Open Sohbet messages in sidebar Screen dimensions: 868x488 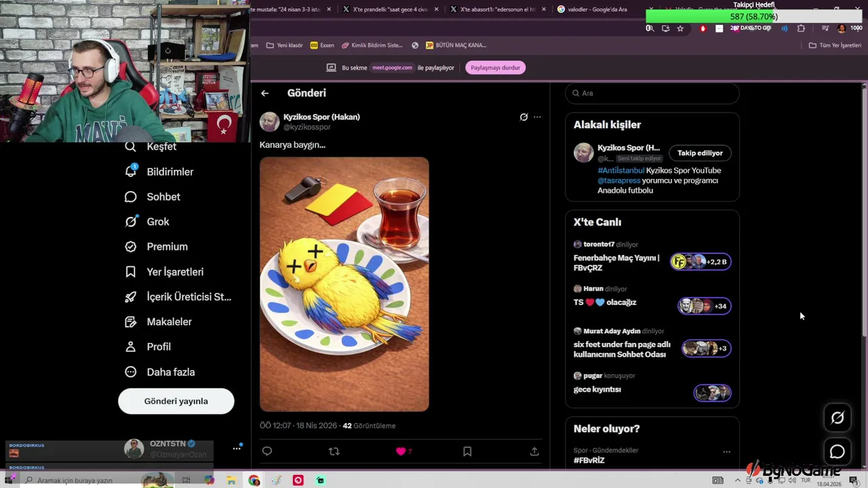(x=153, y=197)
